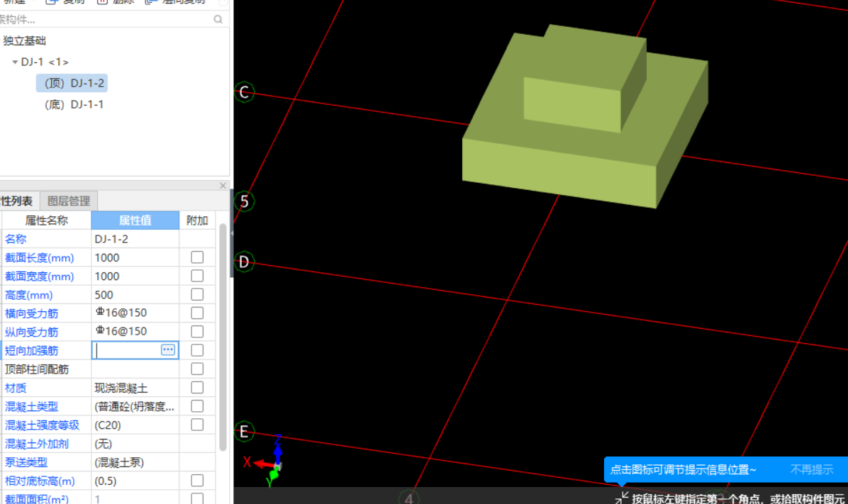Open the 混凝土外加剂 value (无)

pyautogui.click(x=135, y=444)
